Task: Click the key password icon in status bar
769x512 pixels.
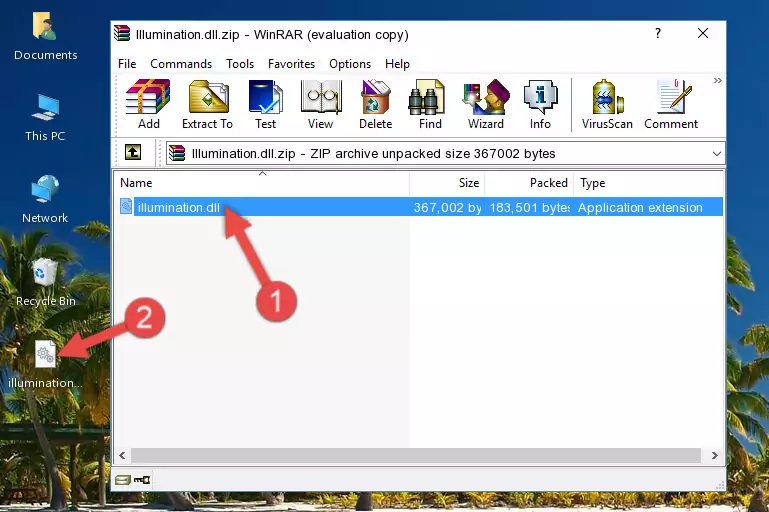Action: tap(142, 480)
